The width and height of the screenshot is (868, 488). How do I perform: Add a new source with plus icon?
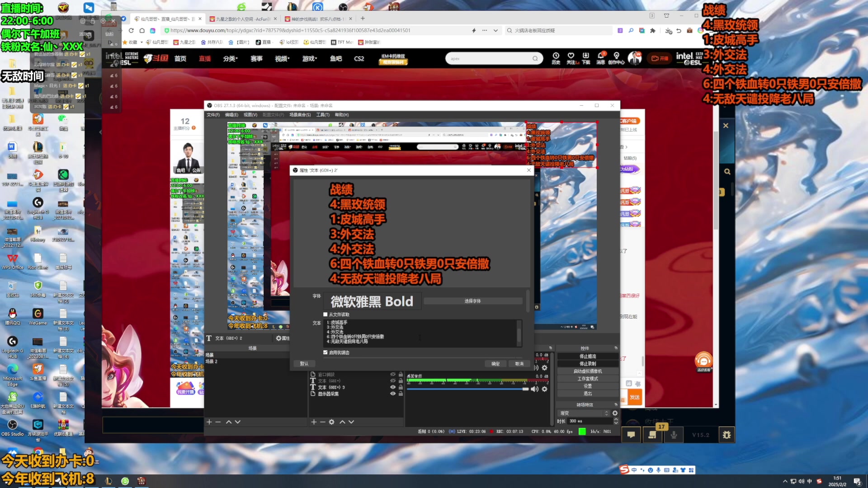314,422
